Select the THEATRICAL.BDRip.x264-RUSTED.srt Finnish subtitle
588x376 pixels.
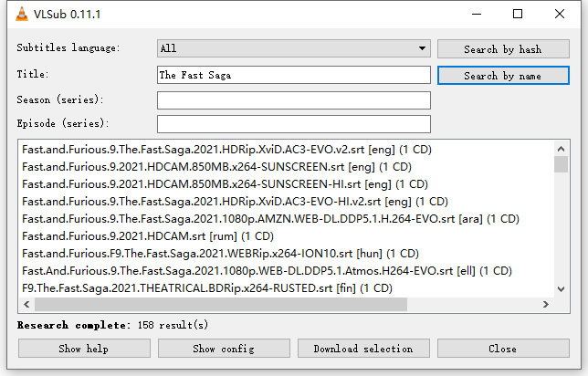pyautogui.click(x=207, y=287)
